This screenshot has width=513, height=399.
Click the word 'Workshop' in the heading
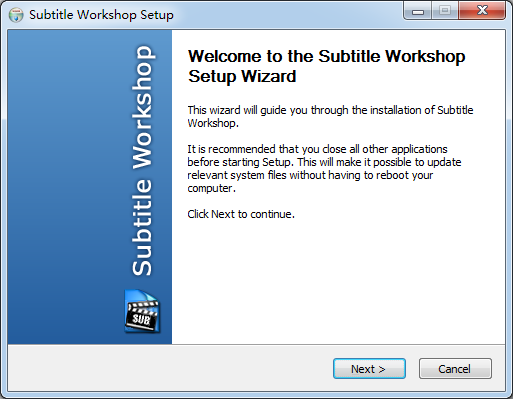point(425,56)
